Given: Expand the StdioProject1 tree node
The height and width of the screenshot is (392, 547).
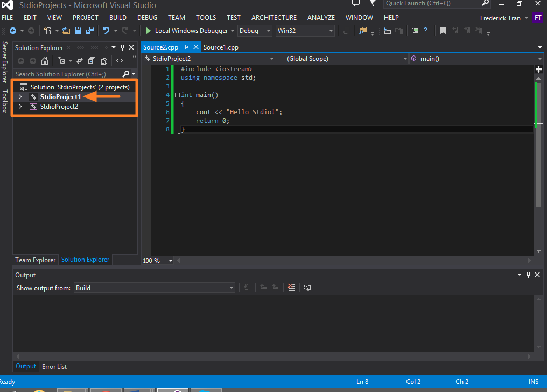Looking at the screenshot, I should [x=20, y=96].
